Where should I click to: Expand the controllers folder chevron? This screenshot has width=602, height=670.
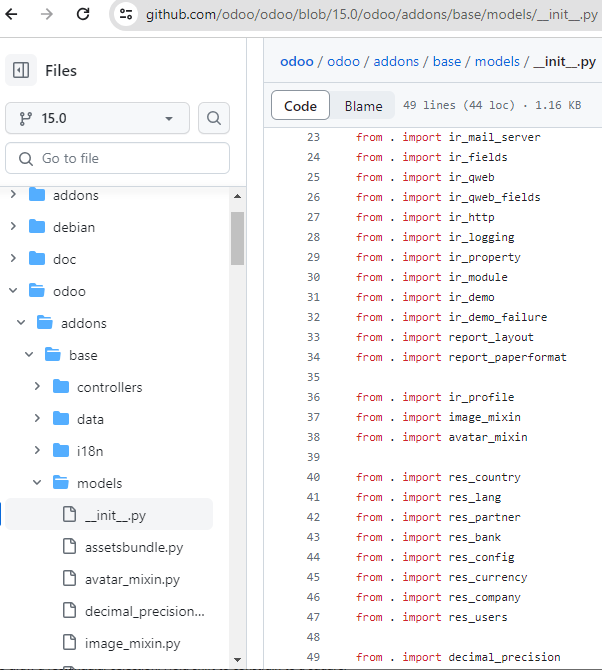click(37, 387)
